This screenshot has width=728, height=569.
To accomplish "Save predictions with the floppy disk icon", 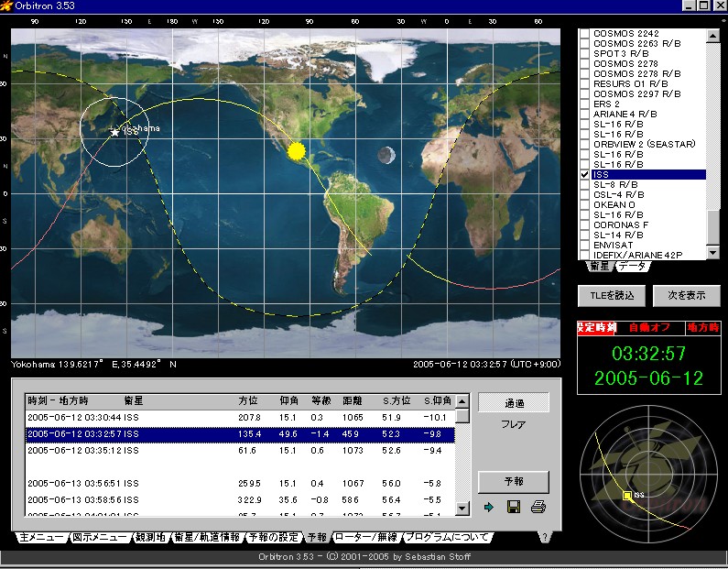I will [x=514, y=507].
